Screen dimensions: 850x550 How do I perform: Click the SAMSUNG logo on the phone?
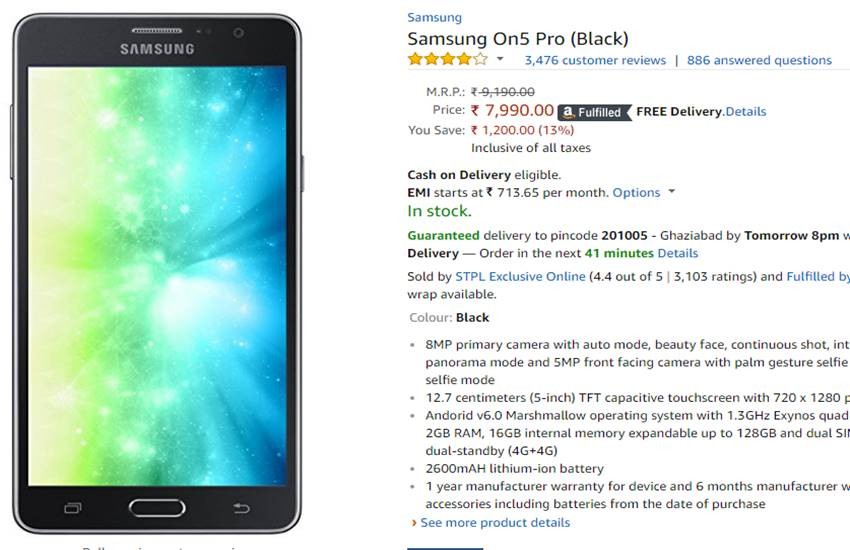pyautogui.click(x=157, y=49)
